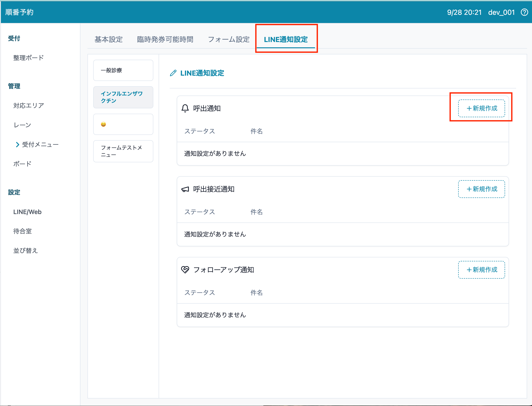Open the 臨時発券可能時間 tab
Image resolution: width=532 pixels, height=406 pixels.
point(165,39)
